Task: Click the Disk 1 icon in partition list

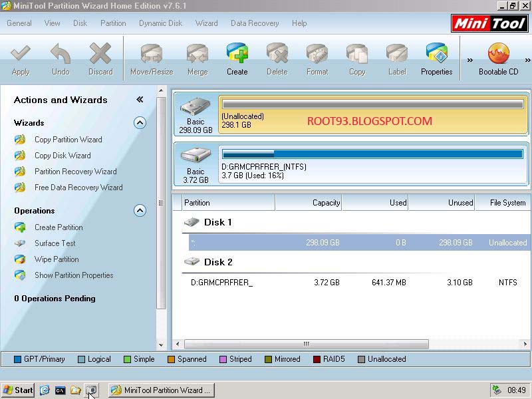Action: click(x=192, y=222)
